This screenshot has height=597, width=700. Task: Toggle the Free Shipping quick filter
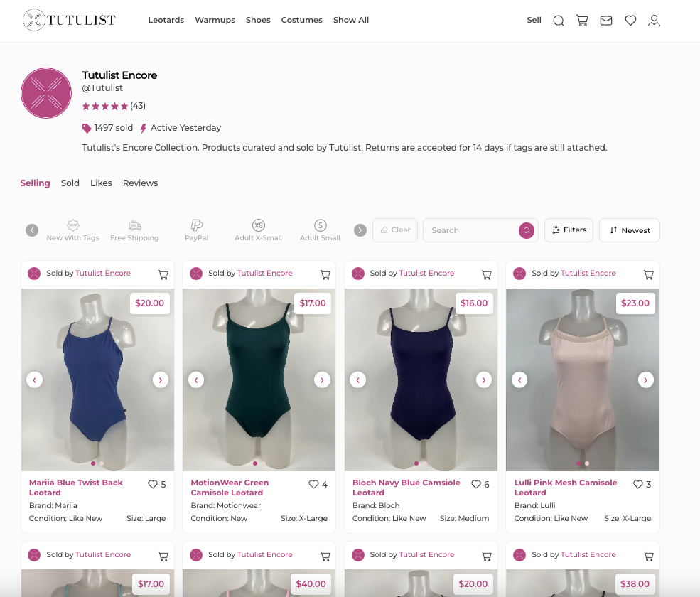(x=134, y=230)
